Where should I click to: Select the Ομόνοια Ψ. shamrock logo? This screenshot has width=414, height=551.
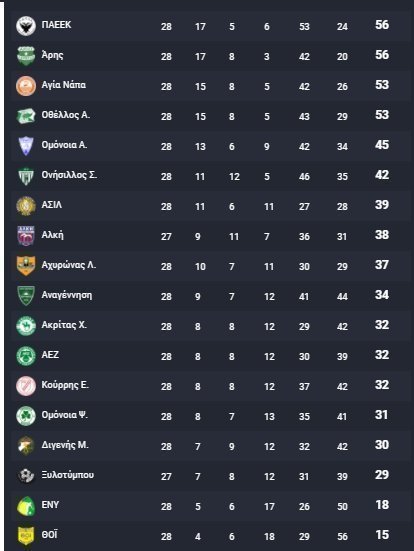point(26,416)
